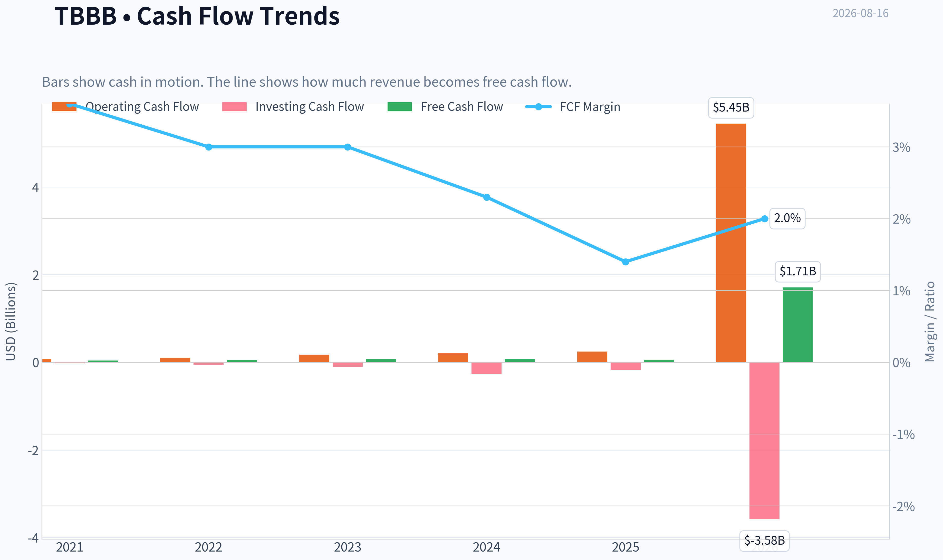Click the FCF Margin low point at 2025
The width and height of the screenshot is (943, 560).
tap(626, 262)
